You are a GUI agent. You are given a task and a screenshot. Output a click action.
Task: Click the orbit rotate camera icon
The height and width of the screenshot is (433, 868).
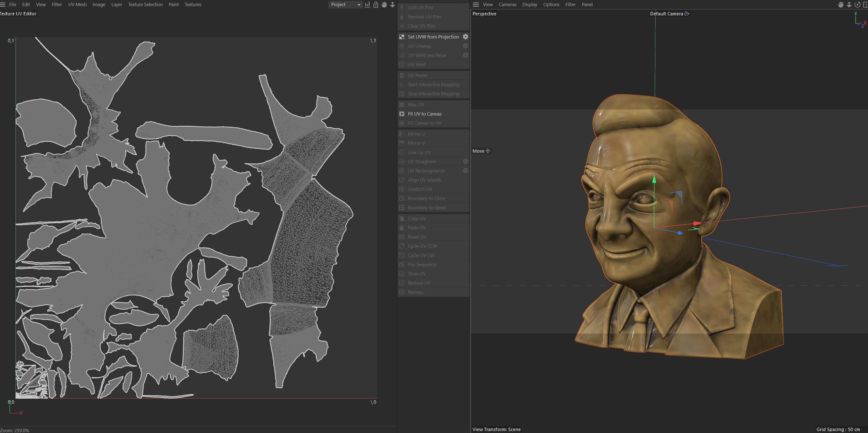click(x=857, y=4)
